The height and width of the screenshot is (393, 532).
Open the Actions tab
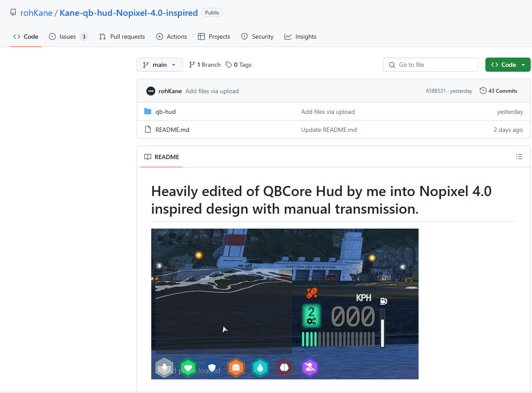[171, 36]
